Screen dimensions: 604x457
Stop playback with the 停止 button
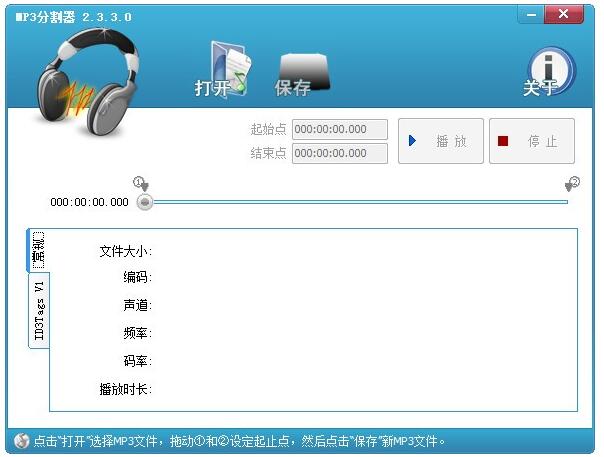[x=532, y=141]
